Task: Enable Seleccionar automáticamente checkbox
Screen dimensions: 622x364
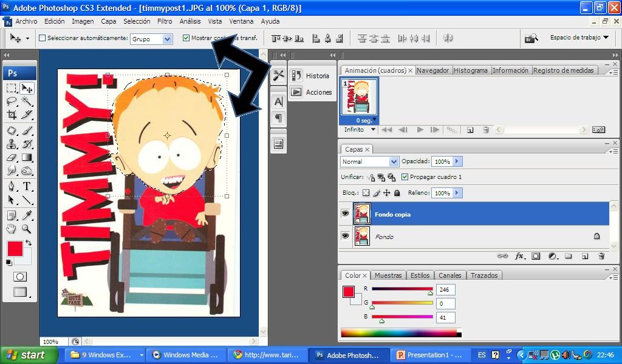Action: coord(42,38)
